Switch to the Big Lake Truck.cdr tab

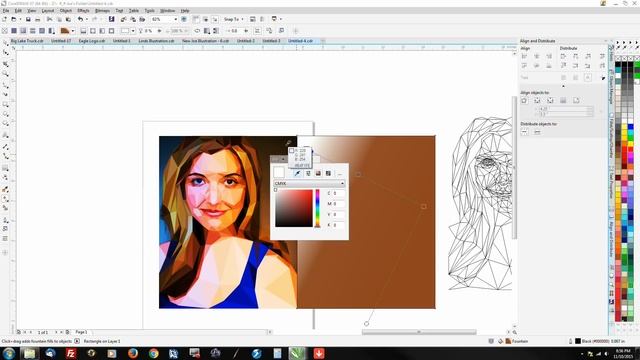tap(27, 41)
